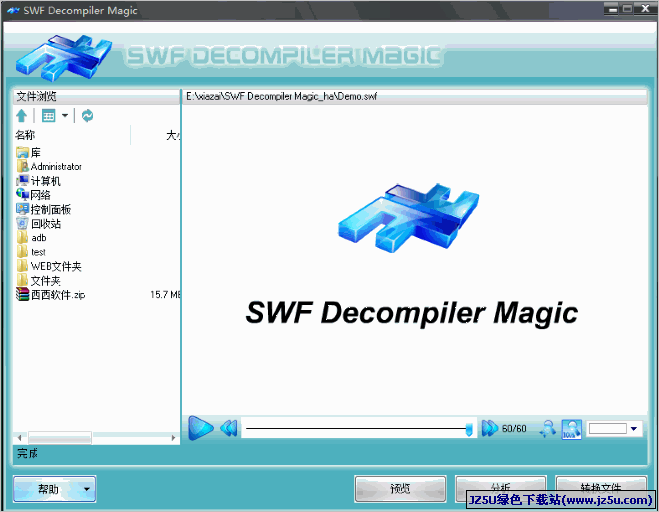Screen dimensions: 659x512
Task: Select 网络 network item
Action: [x=33, y=195]
